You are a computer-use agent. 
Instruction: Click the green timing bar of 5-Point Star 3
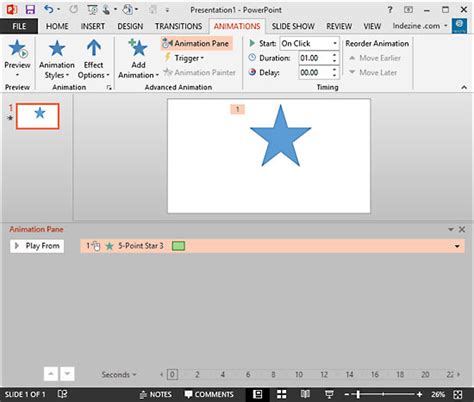pyautogui.click(x=178, y=246)
